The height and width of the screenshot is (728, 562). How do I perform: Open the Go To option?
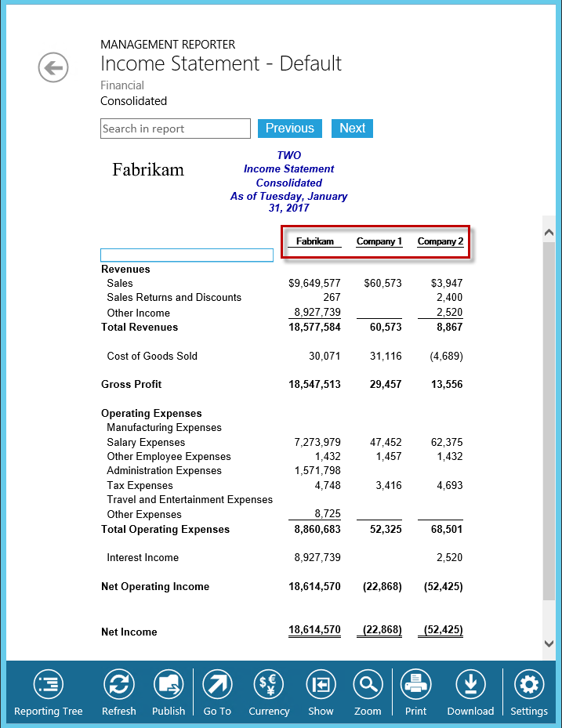pos(217,692)
